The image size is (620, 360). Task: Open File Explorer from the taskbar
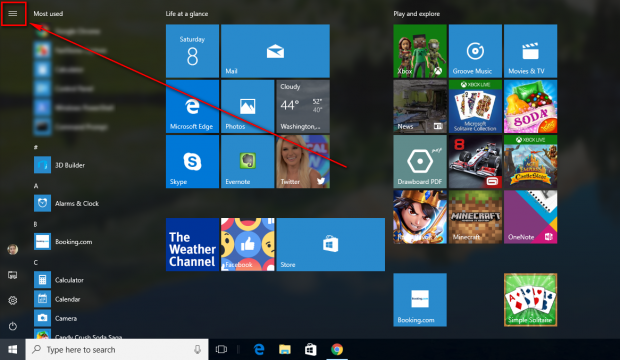[285, 349]
